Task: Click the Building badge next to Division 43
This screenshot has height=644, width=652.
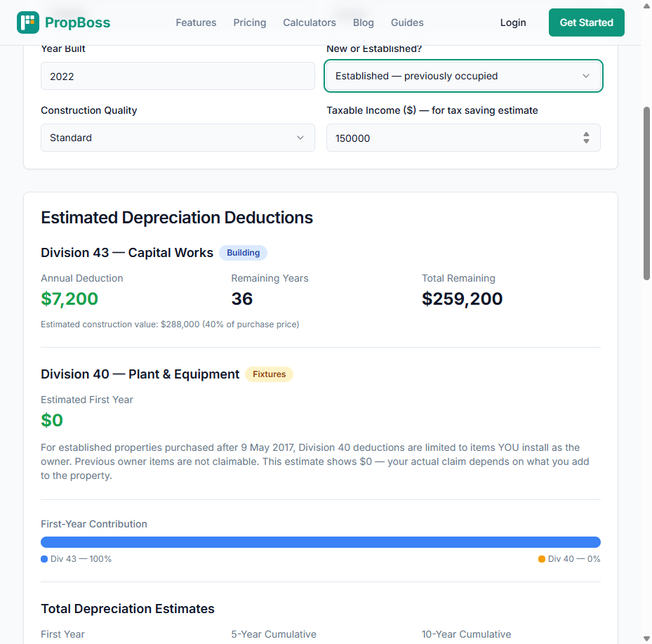Action: [x=243, y=252]
